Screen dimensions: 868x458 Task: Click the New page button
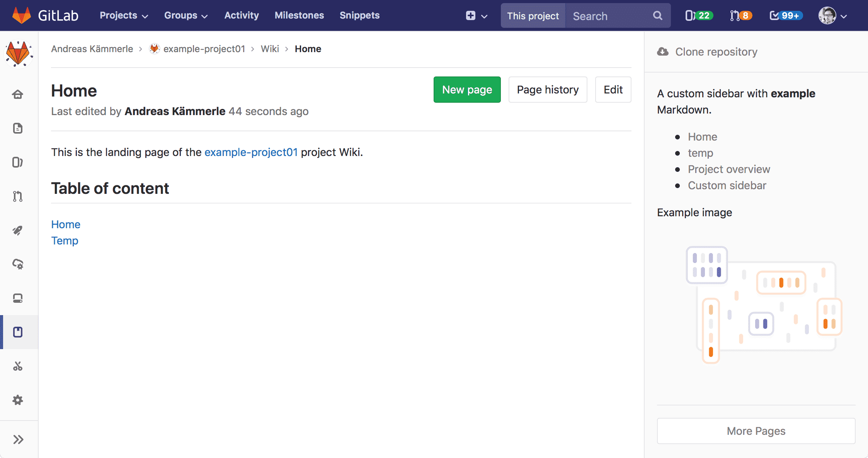coord(467,90)
